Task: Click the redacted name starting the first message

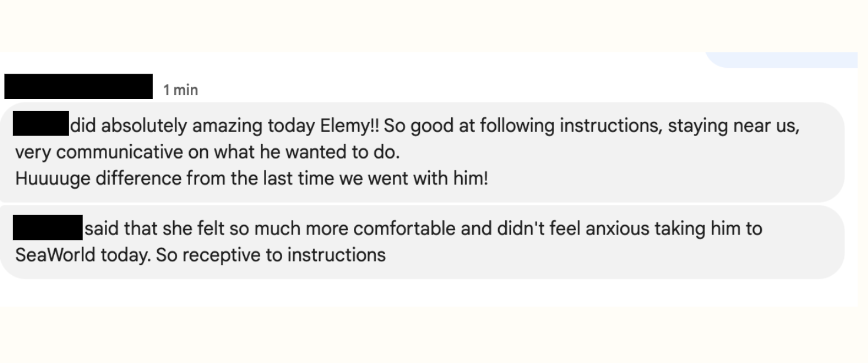Action: [41, 123]
